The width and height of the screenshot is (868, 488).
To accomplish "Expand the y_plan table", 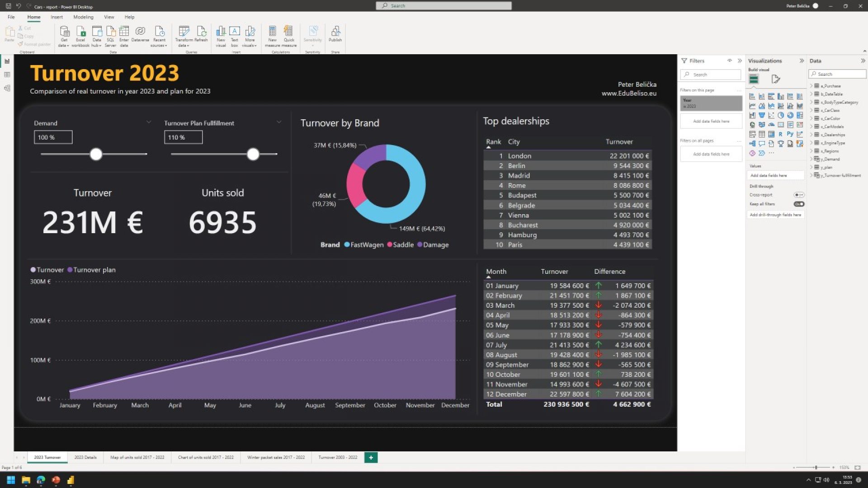I will click(811, 167).
